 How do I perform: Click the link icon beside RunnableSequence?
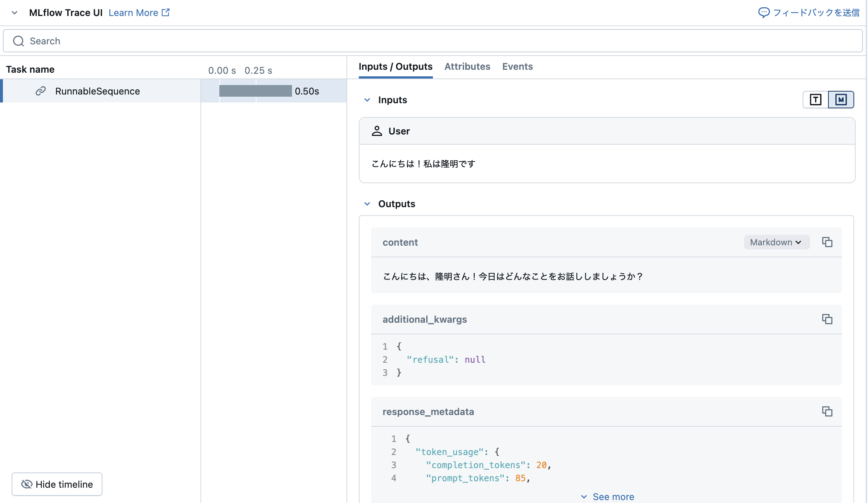(41, 91)
